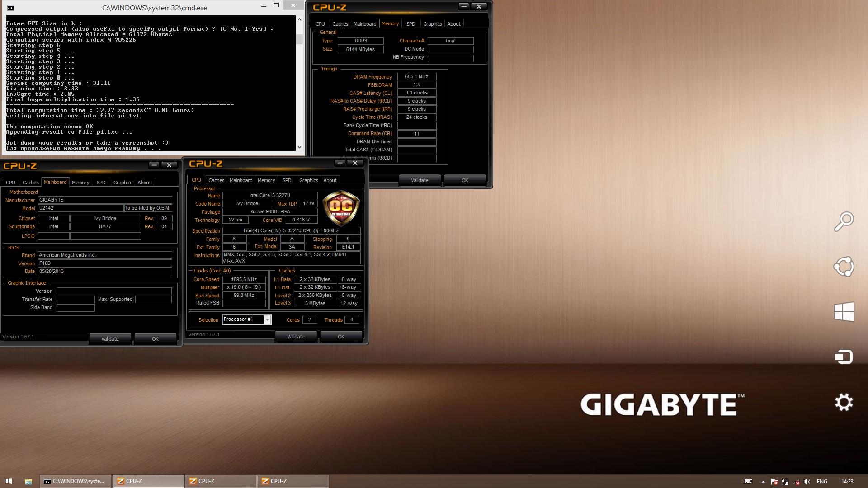Click the DRAM Frequency 665.1 MHz value
The image size is (868, 488).
[416, 77]
